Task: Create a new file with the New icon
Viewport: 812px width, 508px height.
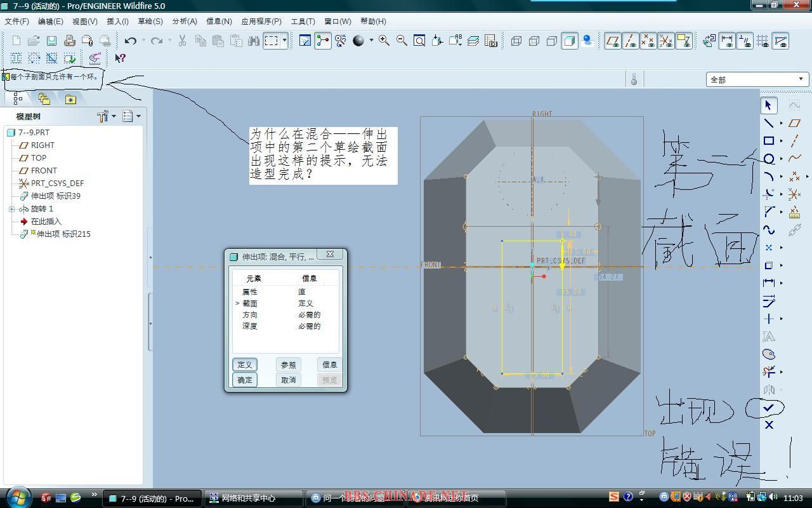Action: point(16,41)
